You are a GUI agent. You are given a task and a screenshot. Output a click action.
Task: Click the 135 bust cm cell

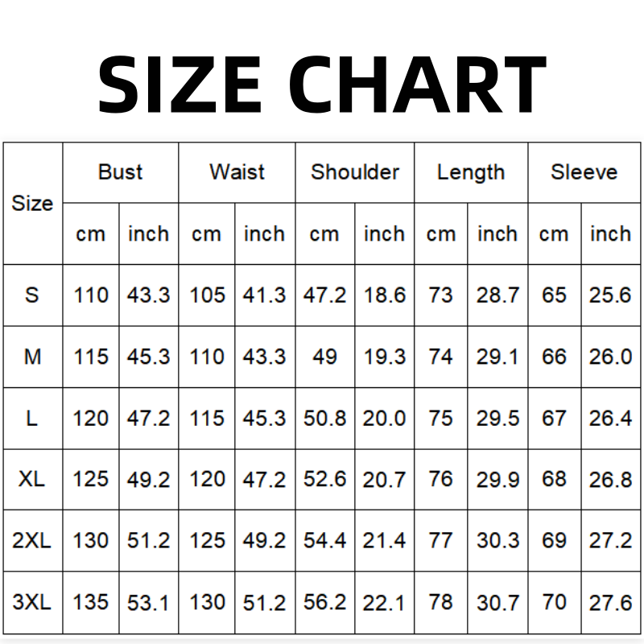[x=90, y=602]
